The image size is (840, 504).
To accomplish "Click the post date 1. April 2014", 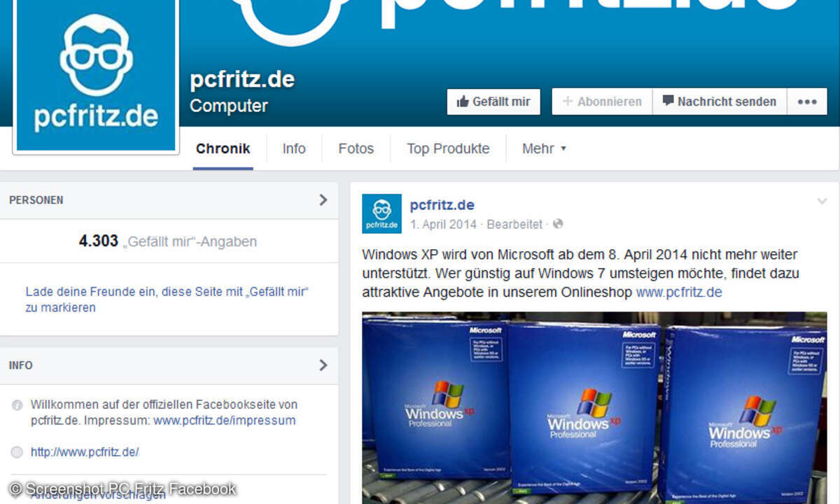I will [x=443, y=225].
